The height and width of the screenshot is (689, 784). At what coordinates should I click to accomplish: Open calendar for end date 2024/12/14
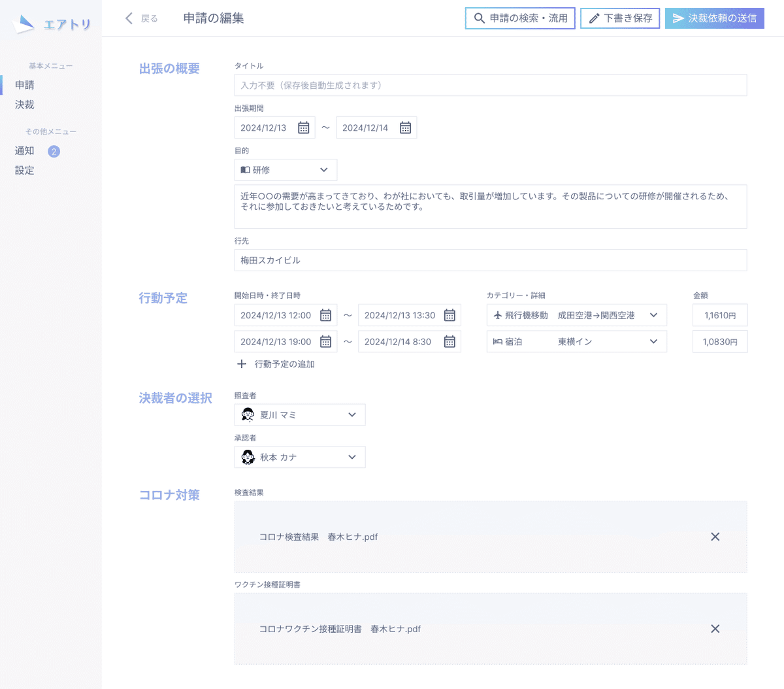tap(406, 127)
